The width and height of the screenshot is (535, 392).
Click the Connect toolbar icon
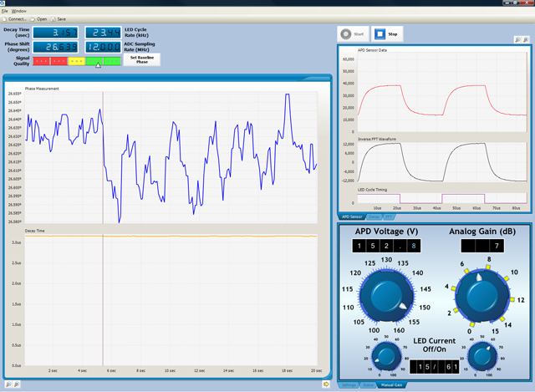[x=5, y=18]
